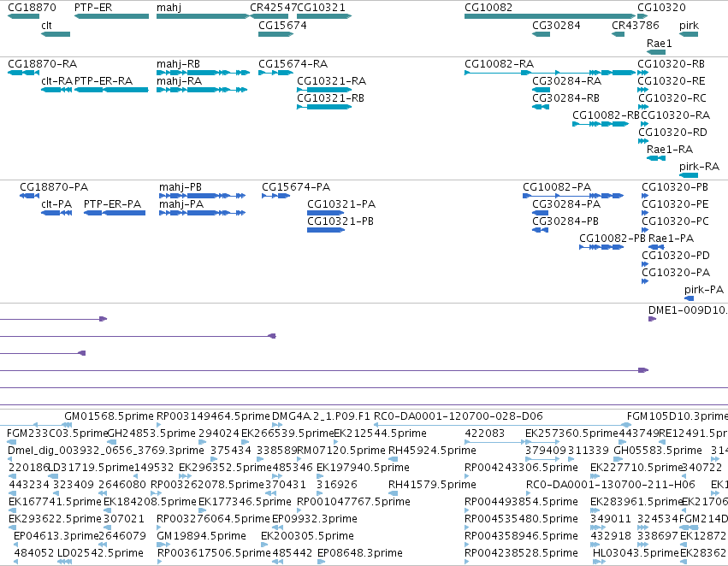This screenshot has height=566, width=728.
Task: Select transcript mahj-RB
Action: click(x=178, y=64)
